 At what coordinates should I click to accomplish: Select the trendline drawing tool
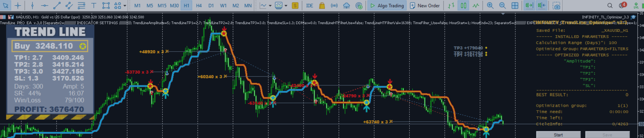click(x=57, y=6)
